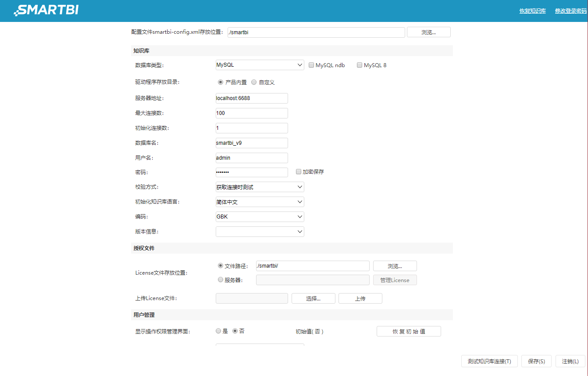Open the 编码 GBK dropdown
The image size is (588, 376).
260,217
